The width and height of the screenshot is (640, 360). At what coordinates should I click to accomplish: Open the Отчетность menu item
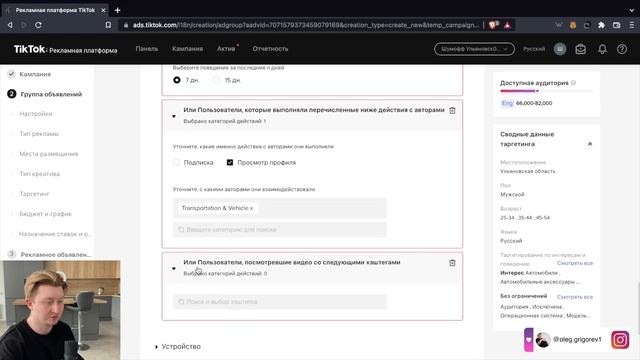tap(270, 49)
